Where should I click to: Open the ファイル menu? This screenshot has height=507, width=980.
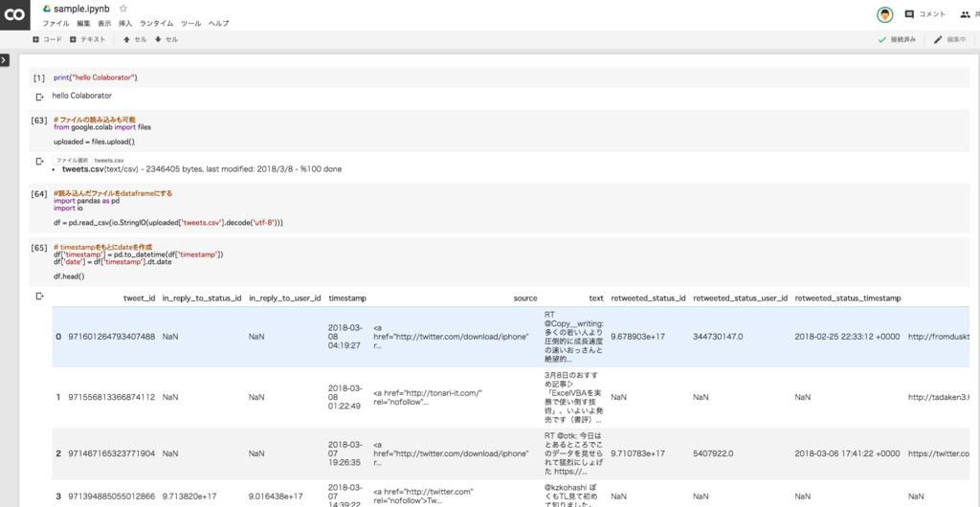(x=56, y=24)
